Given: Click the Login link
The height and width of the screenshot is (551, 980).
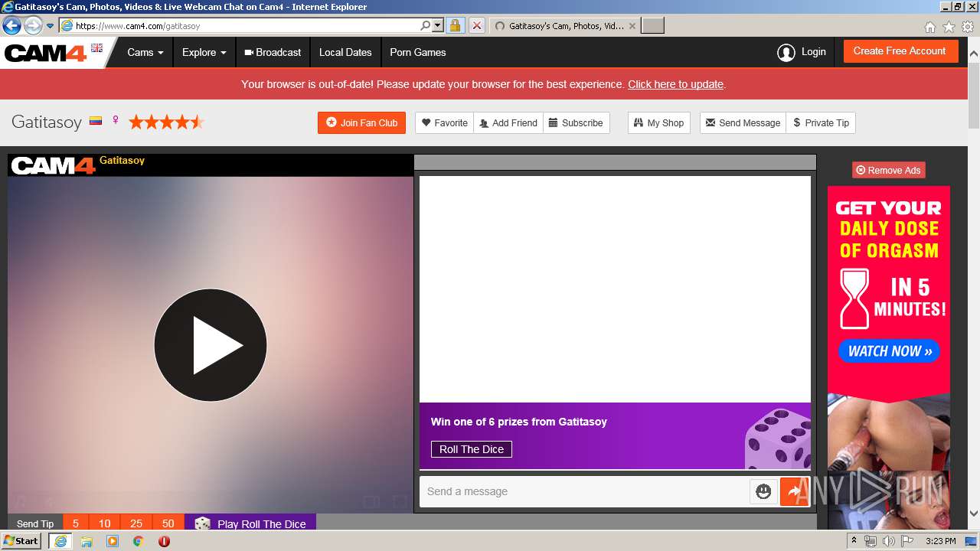Looking at the screenshot, I should (x=813, y=52).
